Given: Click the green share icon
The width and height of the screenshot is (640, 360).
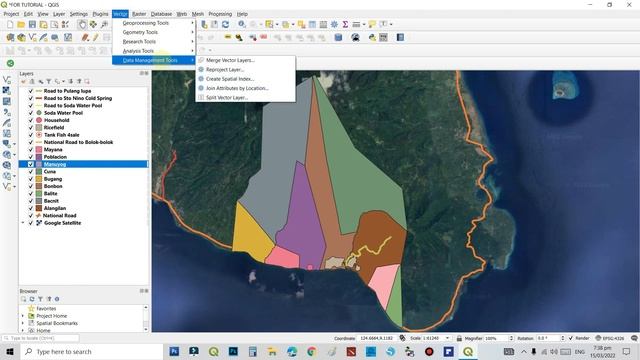Looking at the screenshot, I should coord(10,63).
